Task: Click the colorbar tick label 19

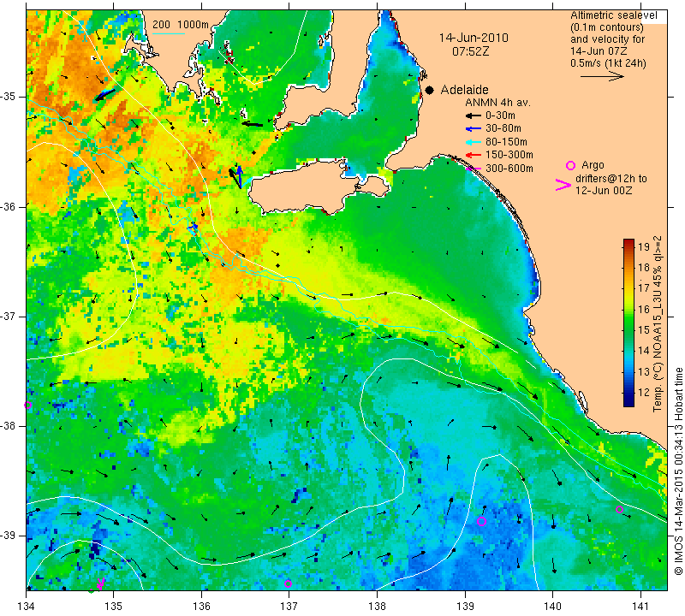Action: [644, 246]
